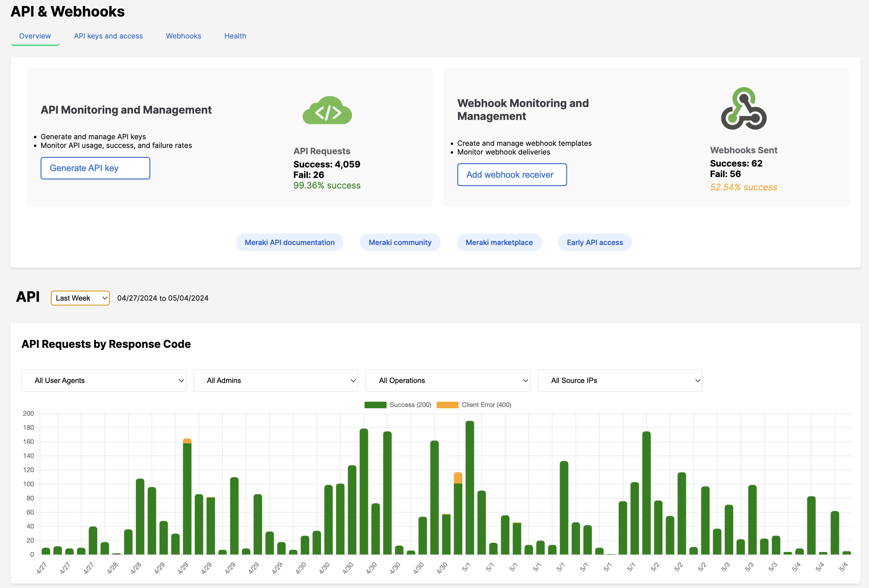
Task: Click the Early API access link
Action: coord(594,242)
